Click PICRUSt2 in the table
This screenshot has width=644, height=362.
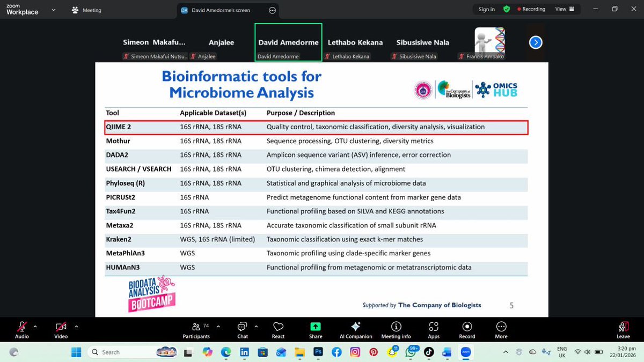(x=121, y=197)
